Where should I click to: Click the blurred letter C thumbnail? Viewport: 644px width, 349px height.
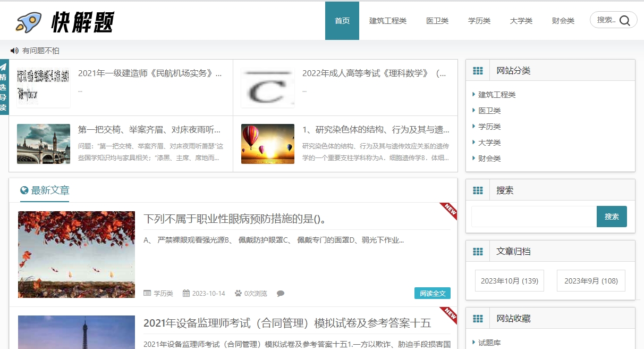(268, 87)
